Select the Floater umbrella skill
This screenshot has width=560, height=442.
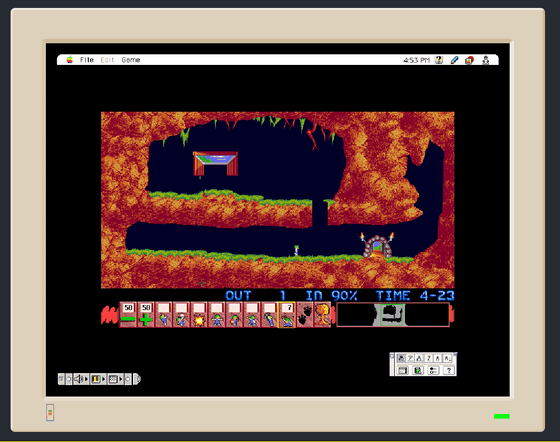181,315
